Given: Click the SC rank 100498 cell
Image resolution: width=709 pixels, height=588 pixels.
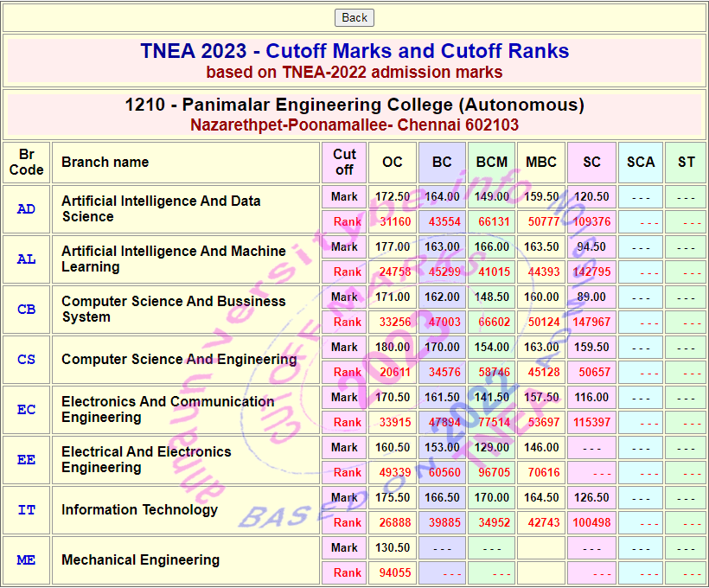Looking at the screenshot, I should point(592,523).
